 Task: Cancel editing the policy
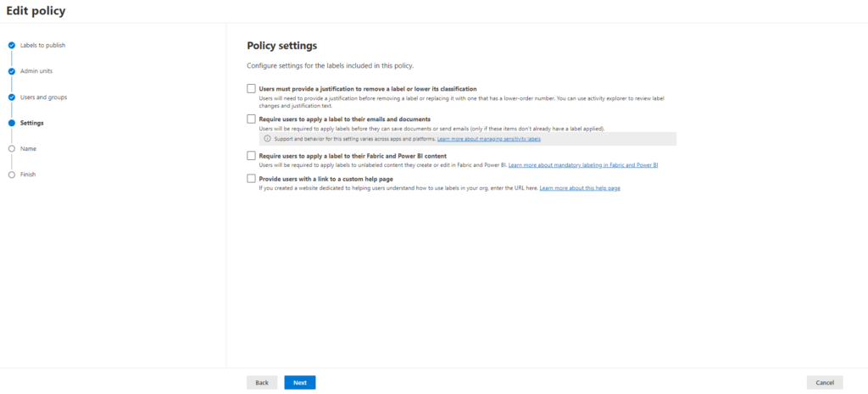pos(825,382)
